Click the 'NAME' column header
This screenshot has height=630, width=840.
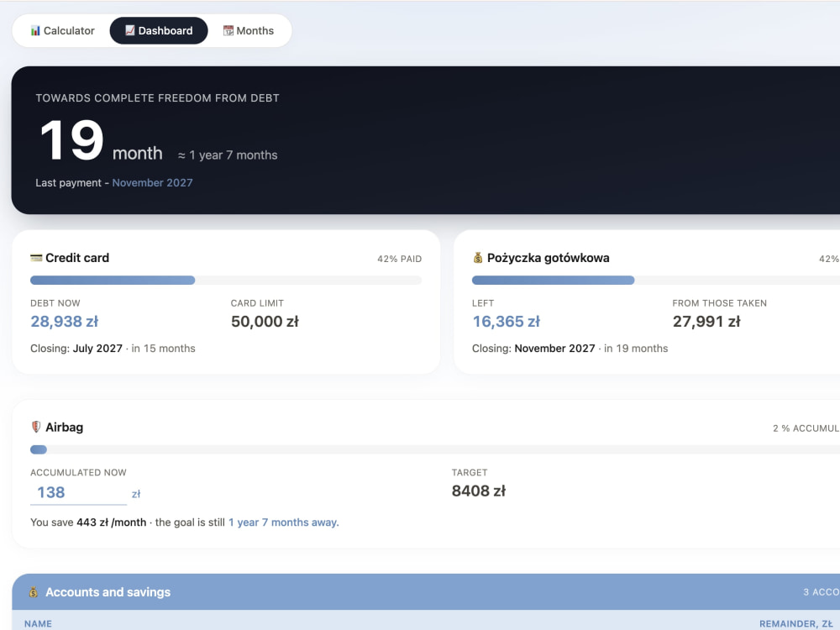click(38, 623)
